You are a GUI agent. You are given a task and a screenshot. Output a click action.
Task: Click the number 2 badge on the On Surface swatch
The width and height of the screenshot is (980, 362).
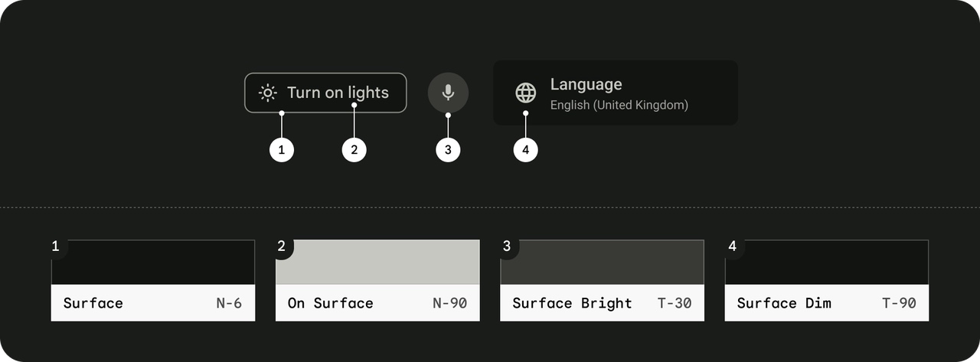click(282, 246)
